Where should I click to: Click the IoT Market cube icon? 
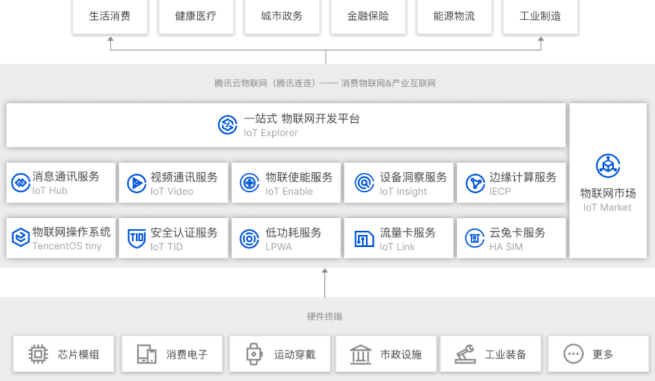tap(608, 166)
